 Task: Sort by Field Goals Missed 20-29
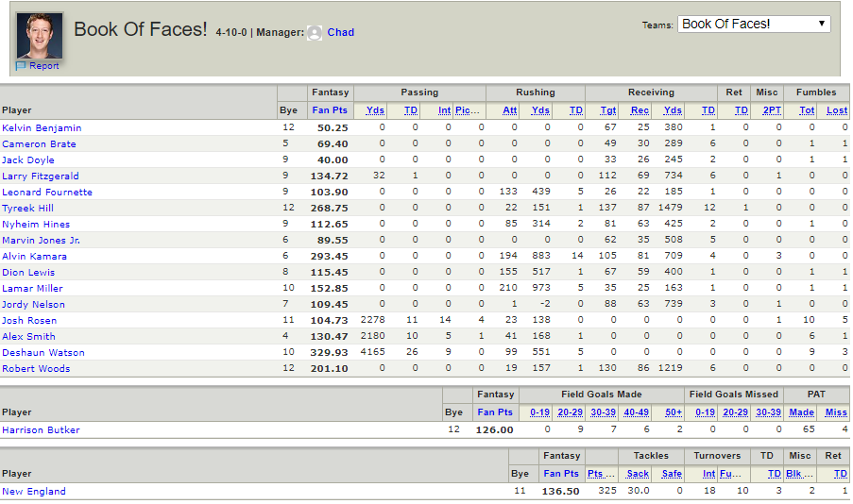click(736, 412)
